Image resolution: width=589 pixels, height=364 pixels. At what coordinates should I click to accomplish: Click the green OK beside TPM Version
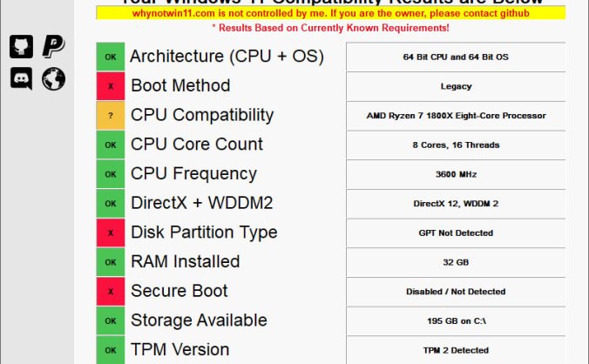111,350
